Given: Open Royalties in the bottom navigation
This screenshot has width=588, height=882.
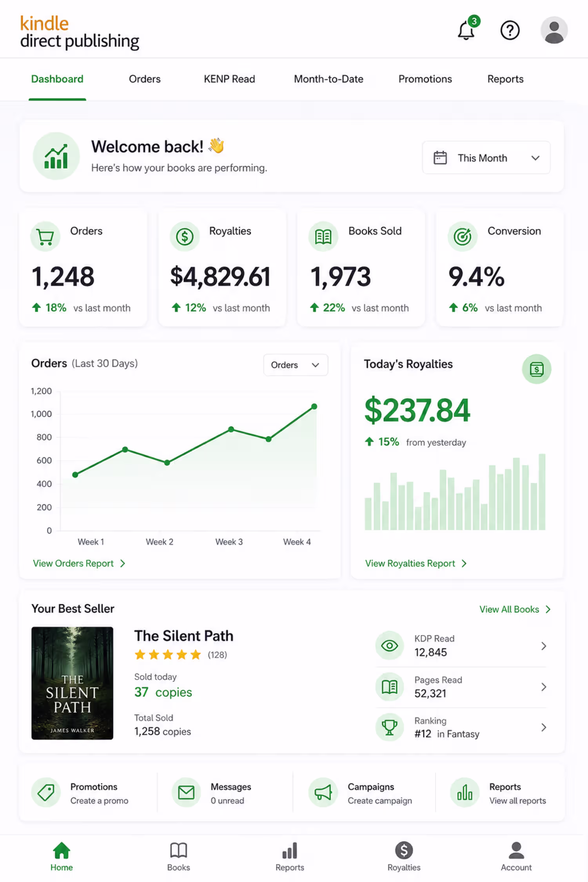Looking at the screenshot, I should 404,856.
